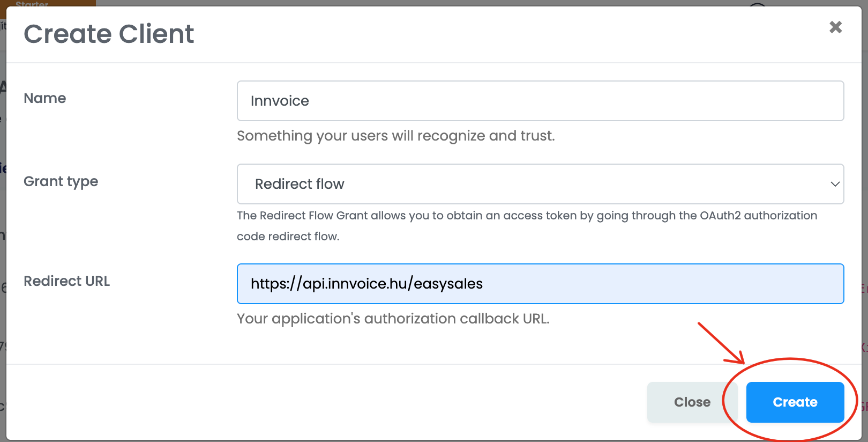Click the Redirect Flow Grant description text

[527, 226]
